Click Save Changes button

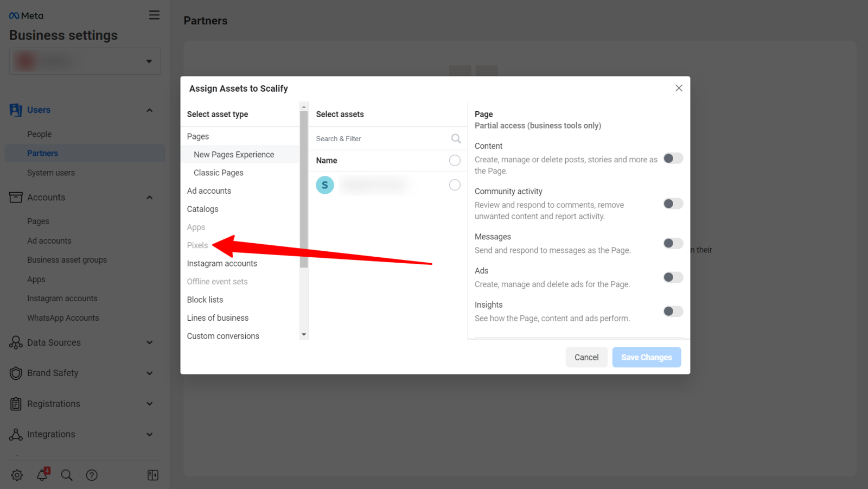point(646,357)
